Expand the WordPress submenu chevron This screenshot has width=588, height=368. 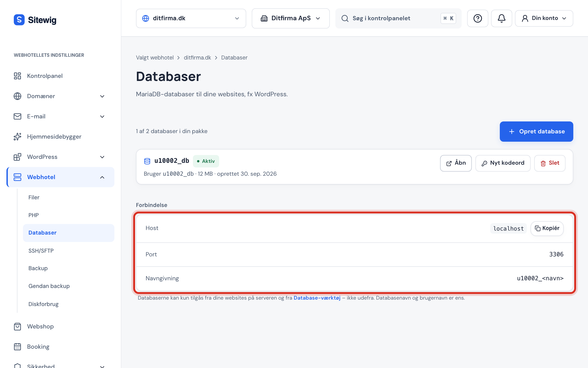(x=102, y=157)
